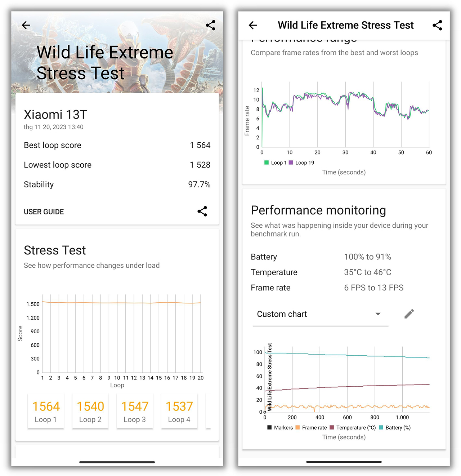This screenshot has height=476, width=461.
Task: Tap the Stability 97.7% result row
Action: click(x=117, y=184)
